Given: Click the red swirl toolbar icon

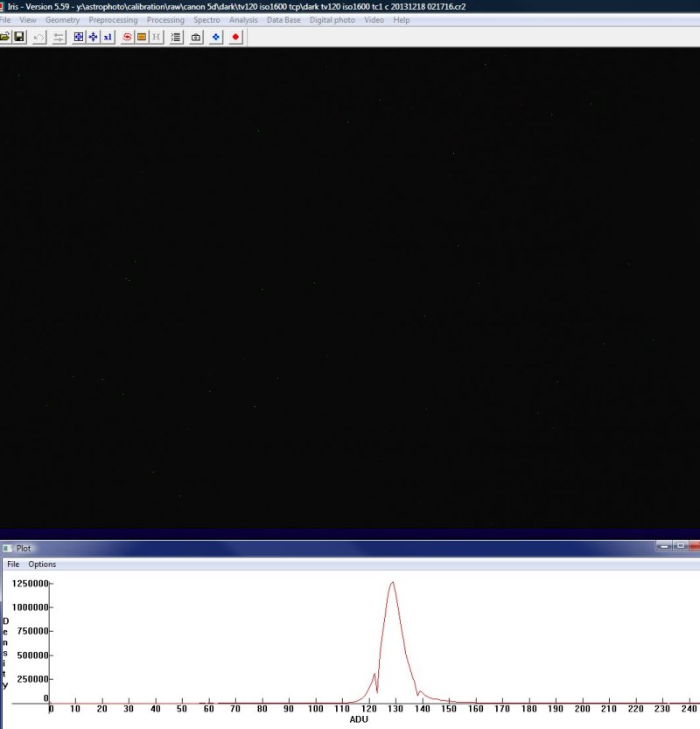Looking at the screenshot, I should [127, 37].
